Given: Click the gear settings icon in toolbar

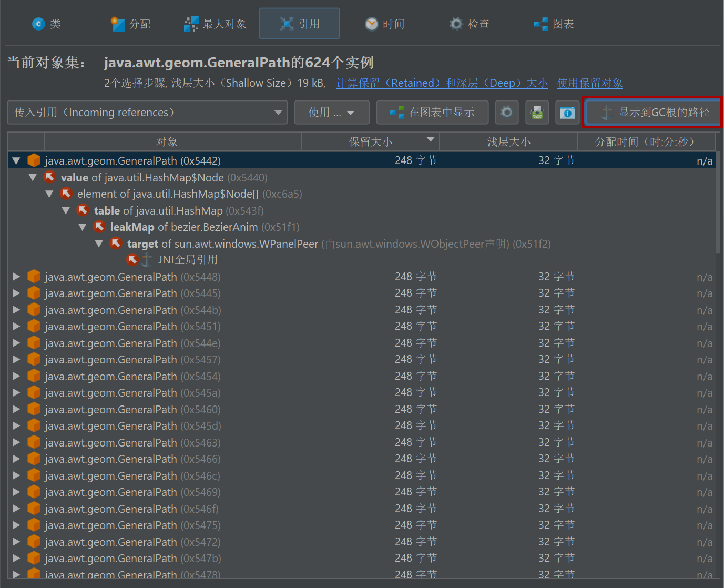Looking at the screenshot, I should point(506,112).
